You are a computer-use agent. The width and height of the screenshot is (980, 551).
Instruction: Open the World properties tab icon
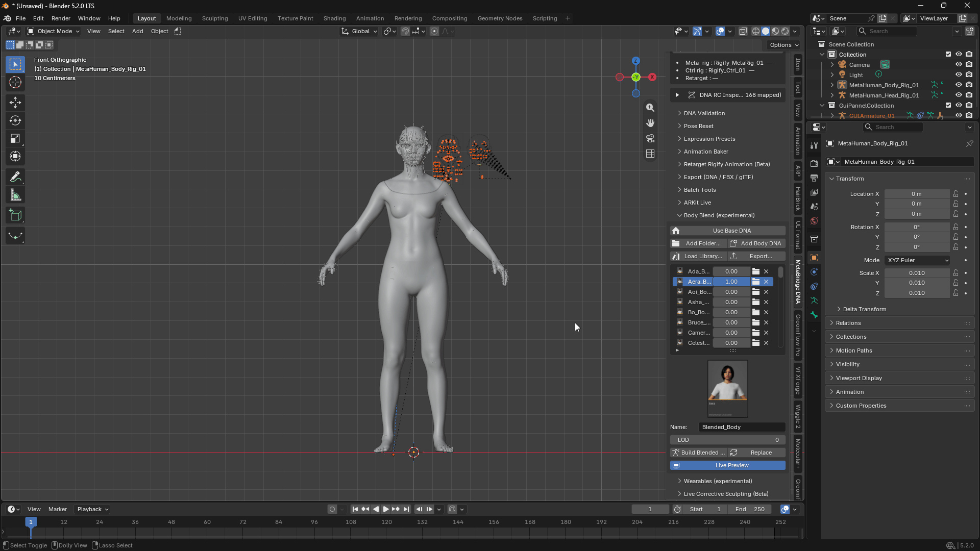[814, 221]
